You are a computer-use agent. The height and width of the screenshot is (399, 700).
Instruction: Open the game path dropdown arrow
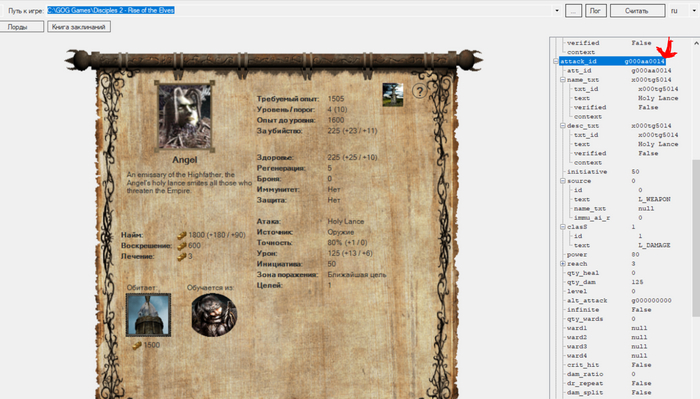pyautogui.click(x=557, y=11)
